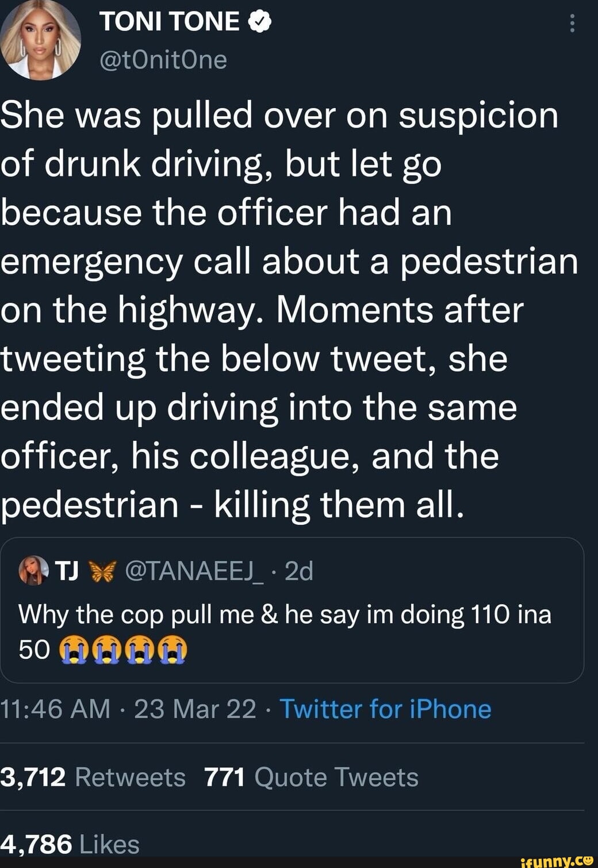Click the crying emojis in quoted tweet

(x=123, y=650)
